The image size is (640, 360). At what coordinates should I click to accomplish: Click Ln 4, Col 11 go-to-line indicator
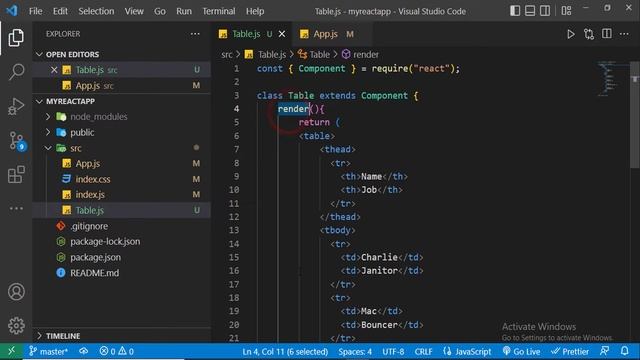(x=285, y=351)
